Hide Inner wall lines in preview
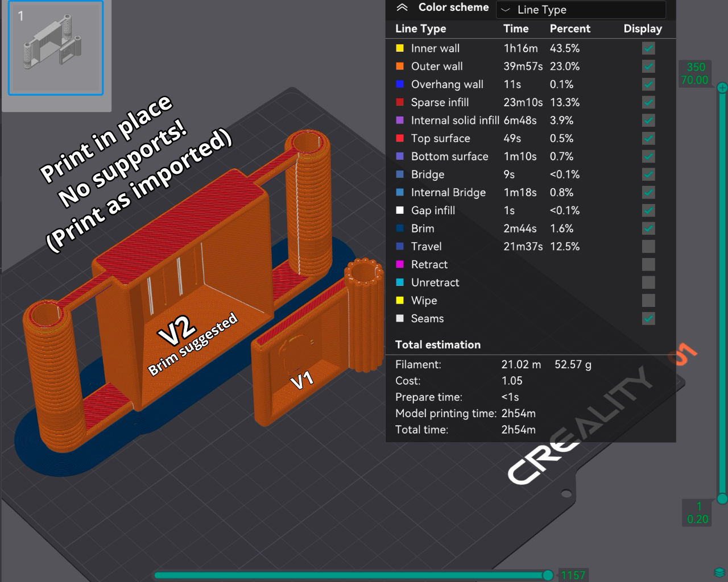728x582 pixels. click(x=648, y=49)
